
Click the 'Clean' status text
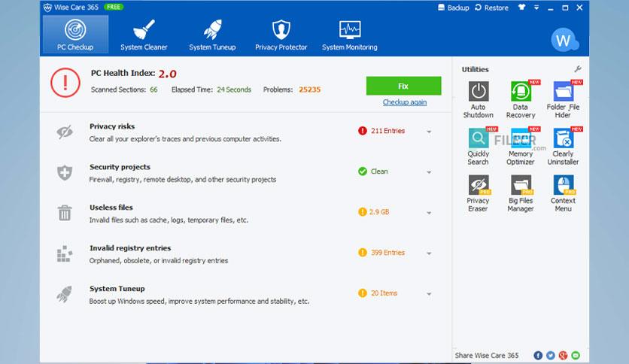(x=379, y=171)
